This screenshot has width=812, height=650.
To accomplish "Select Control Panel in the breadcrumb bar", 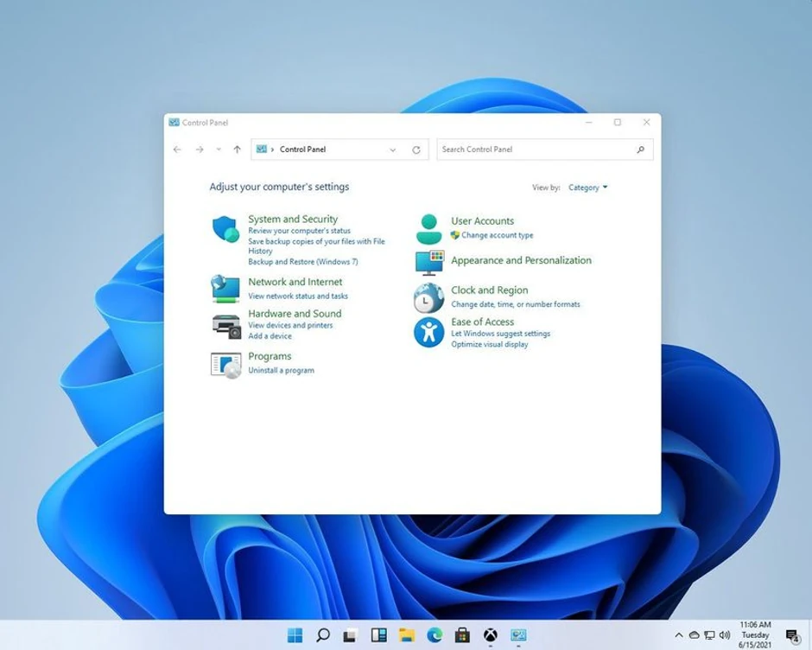I will pos(302,149).
